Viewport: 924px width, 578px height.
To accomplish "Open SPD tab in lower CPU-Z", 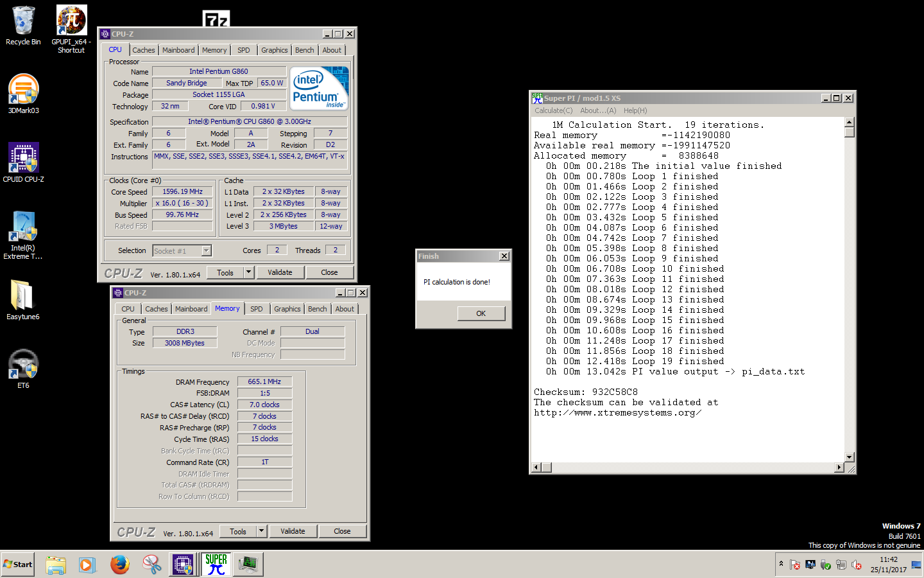I will (x=257, y=309).
